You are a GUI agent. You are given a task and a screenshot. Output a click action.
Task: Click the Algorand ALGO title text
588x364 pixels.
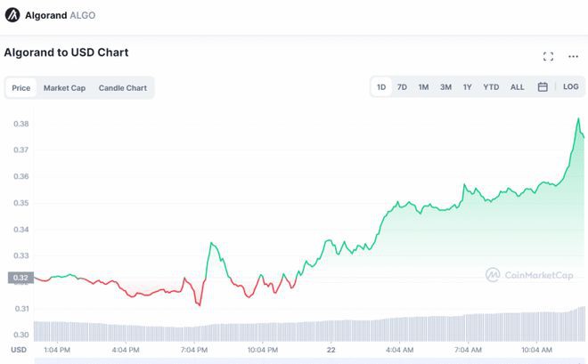[x=61, y=15]
